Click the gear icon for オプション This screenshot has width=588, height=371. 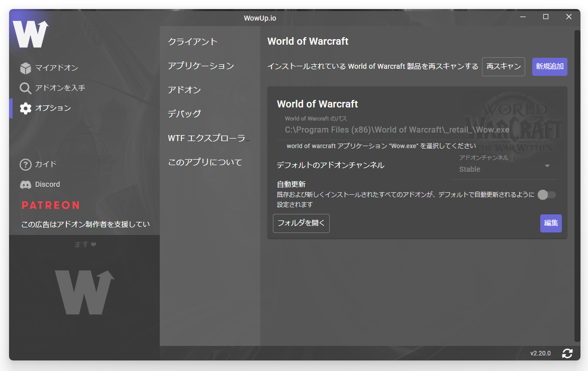point(26,108)
